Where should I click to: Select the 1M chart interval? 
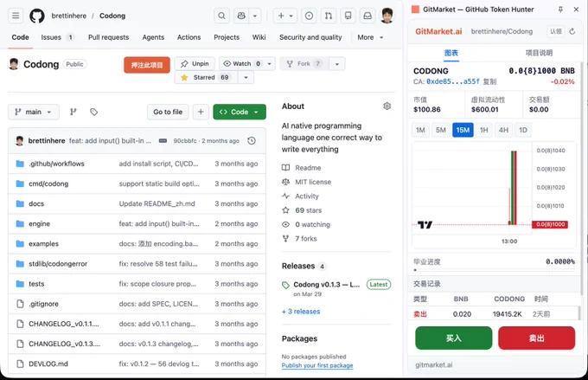pos(420,130)
